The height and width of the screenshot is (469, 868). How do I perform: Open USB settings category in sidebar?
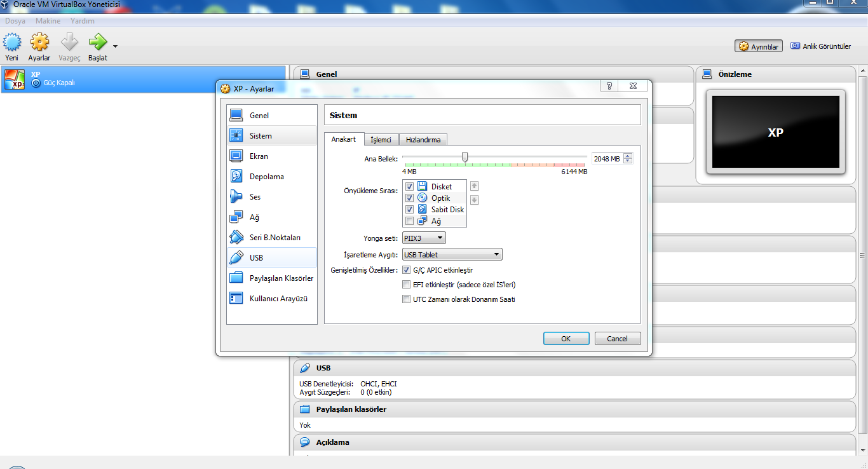[272, 258]
